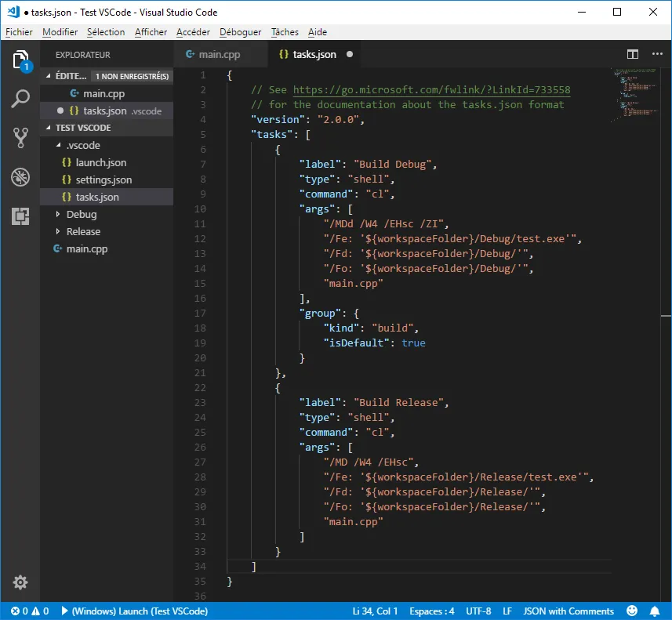The image size is (672, 620).
Task: Open the editor more actions ellipsis
Action: tap(657, 54)
